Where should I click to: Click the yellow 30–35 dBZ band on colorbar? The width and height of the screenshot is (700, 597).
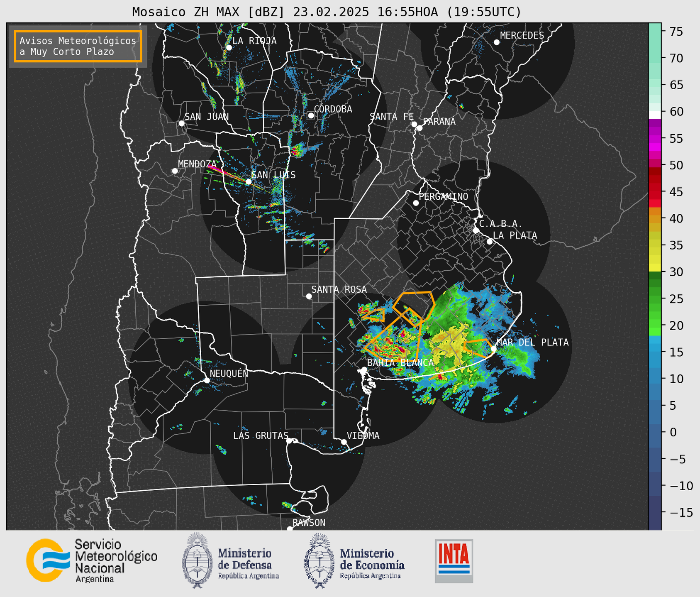click(x=655, y=259)
